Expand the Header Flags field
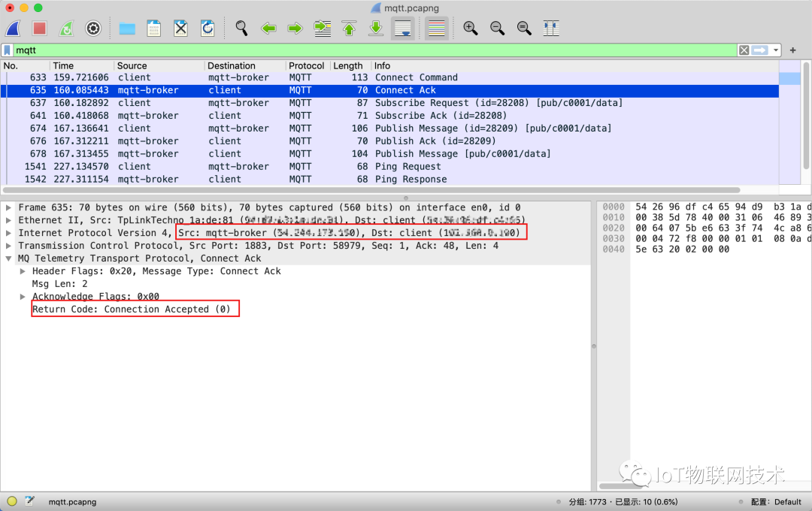Viewport: 812px width, 511px height. click(23, 271)
